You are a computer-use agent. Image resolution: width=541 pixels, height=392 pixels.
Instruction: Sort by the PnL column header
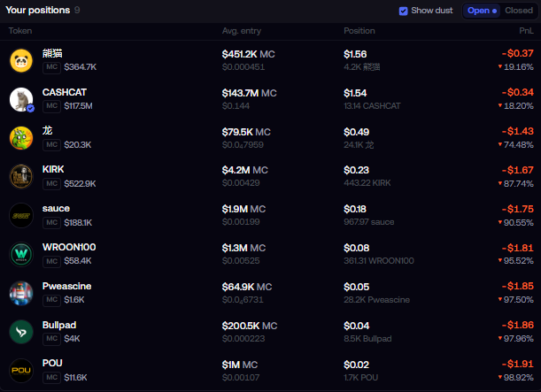pos(526,31)
